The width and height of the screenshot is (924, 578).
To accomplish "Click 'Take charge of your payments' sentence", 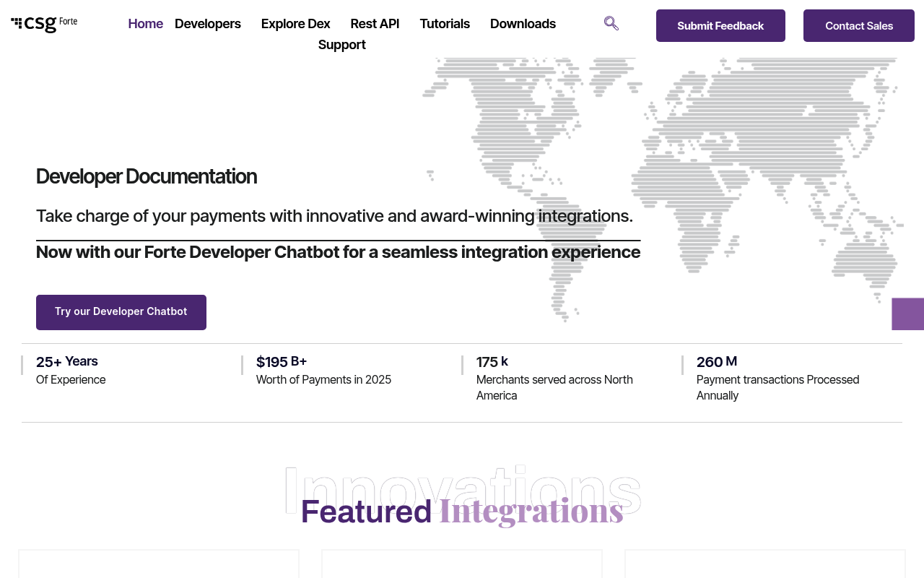I will tap(334, 216).
